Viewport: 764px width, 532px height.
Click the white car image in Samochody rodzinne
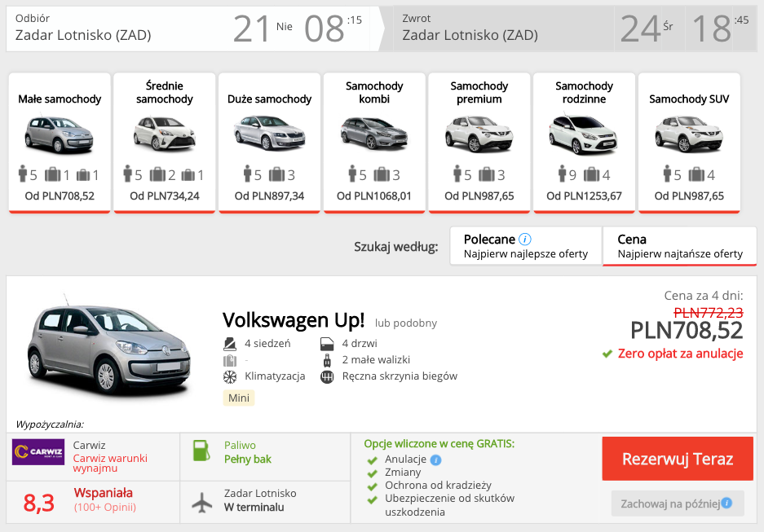[x=583, y=134]
